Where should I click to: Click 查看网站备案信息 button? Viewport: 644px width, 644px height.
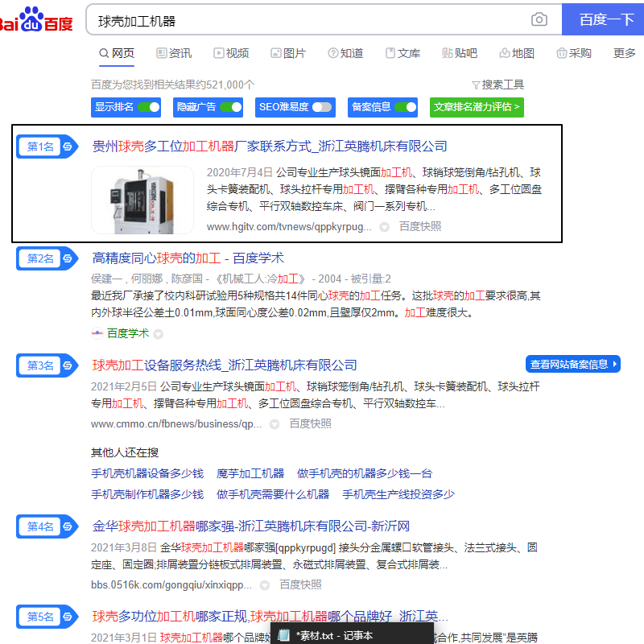[x=572, y=365]
